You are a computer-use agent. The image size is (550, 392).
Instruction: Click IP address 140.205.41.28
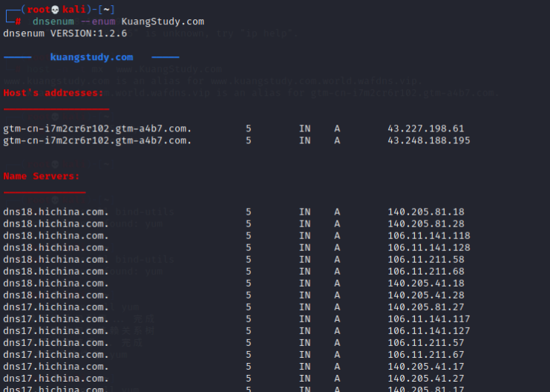tap(426, 295)
